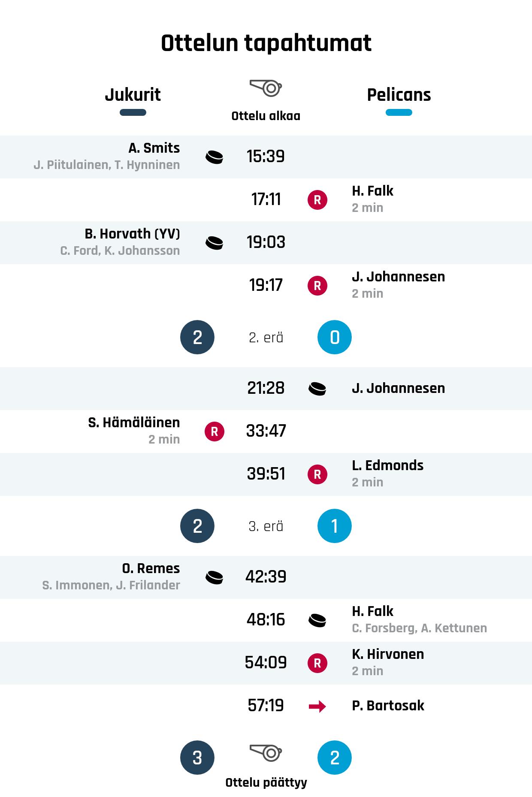Click the Pelicans score circle at 3. erä
532x797 pixels.
(x=335, y=526)
